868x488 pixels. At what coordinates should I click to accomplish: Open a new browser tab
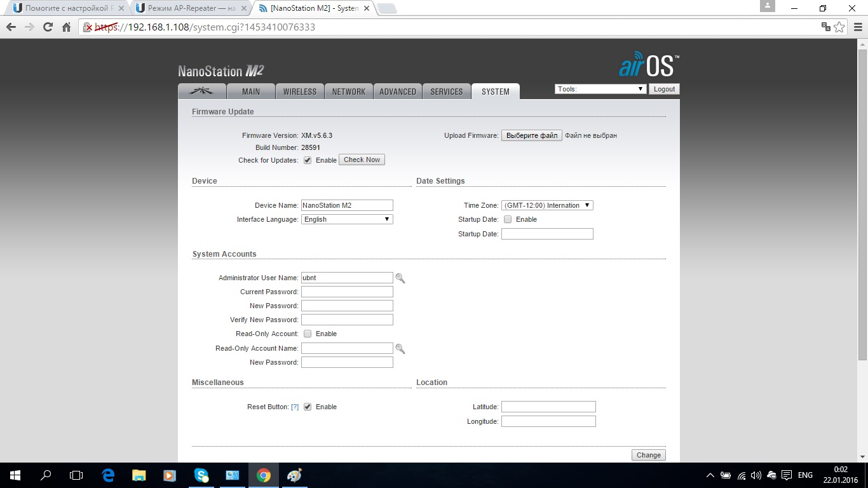click(x=386, y=9)
